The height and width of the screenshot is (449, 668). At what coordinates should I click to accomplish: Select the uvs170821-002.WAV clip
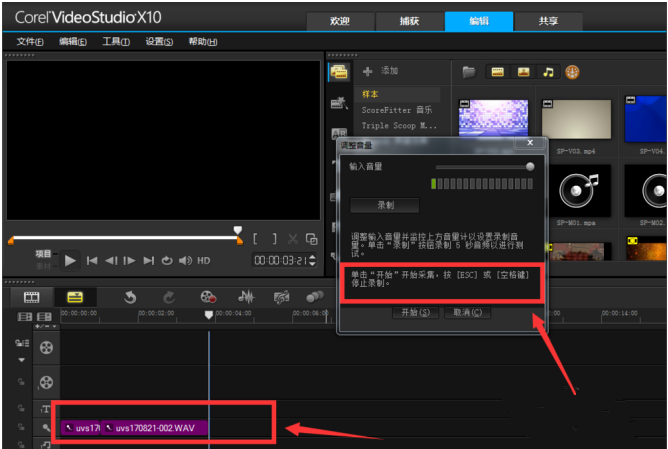pyautogui.click(x=154, y=428)
